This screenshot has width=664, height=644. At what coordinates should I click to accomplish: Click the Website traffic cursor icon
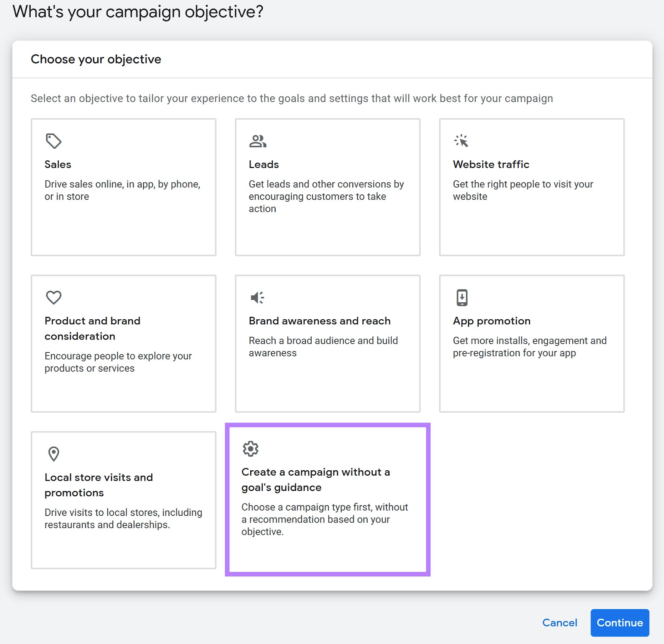(x=462, y=141)
